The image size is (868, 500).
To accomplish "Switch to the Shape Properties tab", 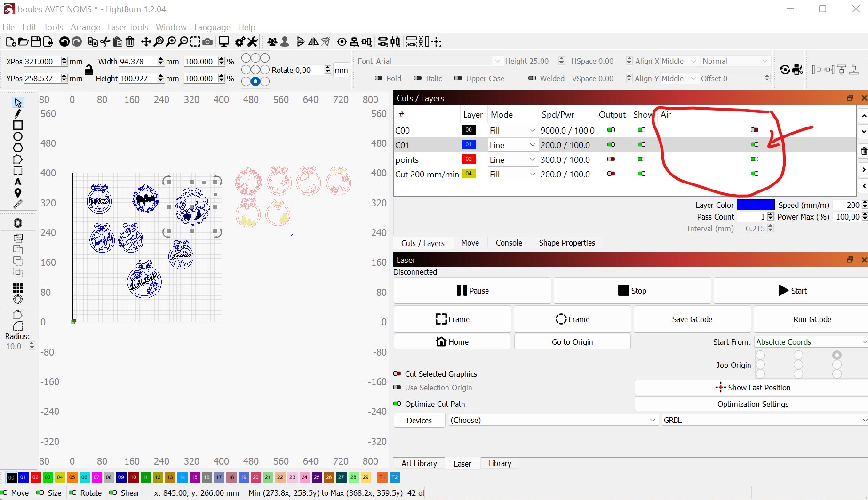I will tap(567, 243).
